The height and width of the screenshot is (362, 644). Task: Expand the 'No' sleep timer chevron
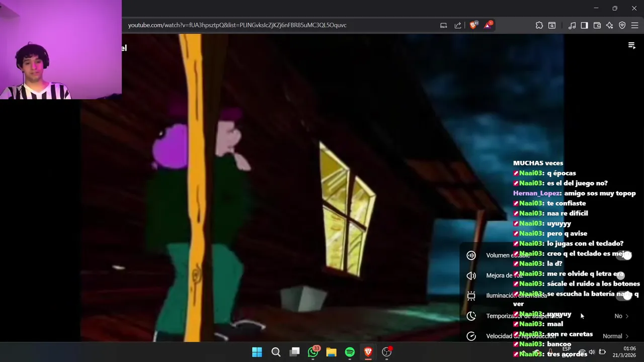pyautogui.click(x=627, y=316)
